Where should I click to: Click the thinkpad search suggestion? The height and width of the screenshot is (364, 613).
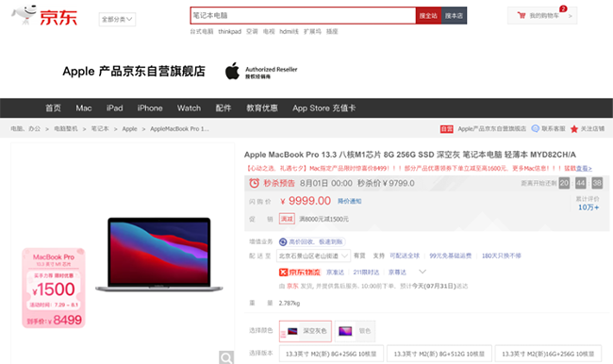[x=229, y=32]
